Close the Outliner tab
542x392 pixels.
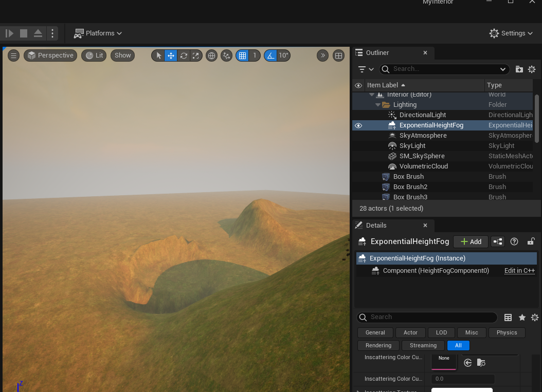425,52
